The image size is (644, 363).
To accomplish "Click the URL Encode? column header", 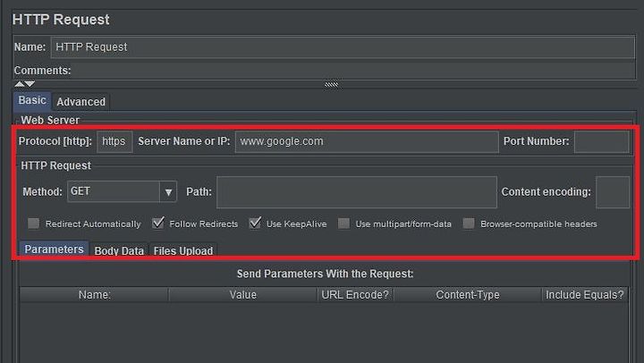I will tap(355, 294).
